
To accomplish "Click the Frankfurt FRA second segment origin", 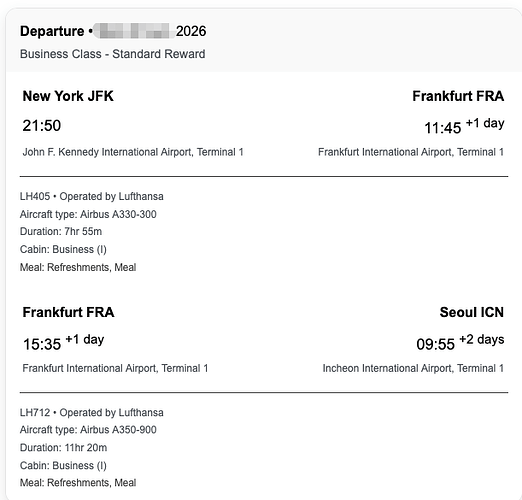I will coord(68,312).
